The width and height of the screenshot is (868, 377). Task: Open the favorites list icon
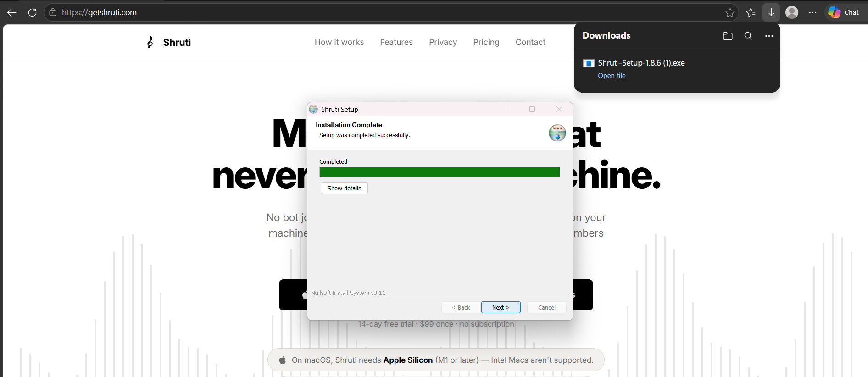[751, 12]
